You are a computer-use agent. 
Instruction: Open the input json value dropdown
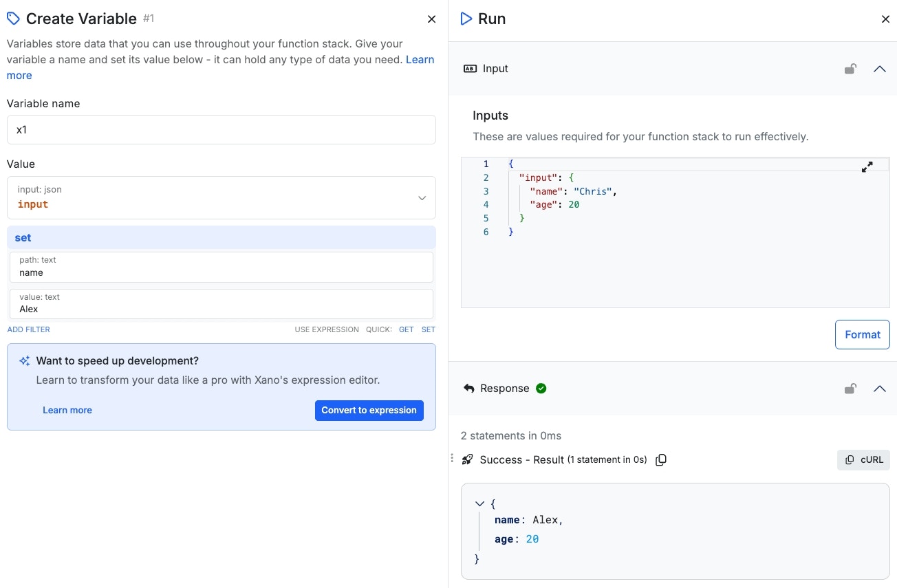click(x=422, y=198)
